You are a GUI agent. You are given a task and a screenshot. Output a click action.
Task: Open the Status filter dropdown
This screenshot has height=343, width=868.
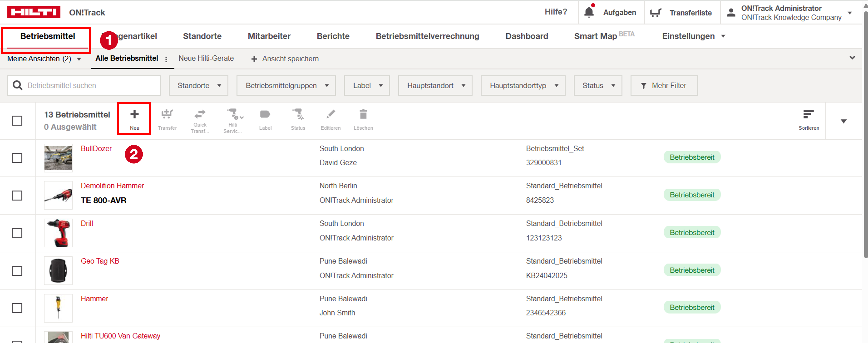[x=598, y=86]
